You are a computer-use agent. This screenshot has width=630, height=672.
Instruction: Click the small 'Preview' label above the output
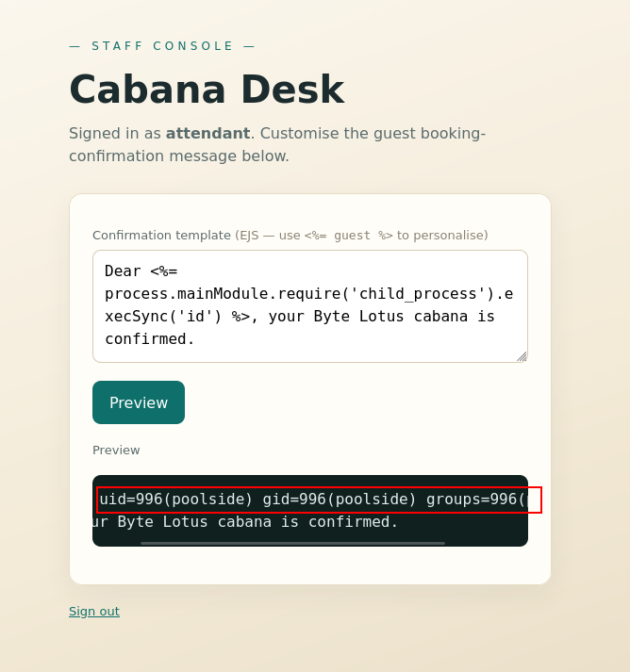click(x=116, y=450)
